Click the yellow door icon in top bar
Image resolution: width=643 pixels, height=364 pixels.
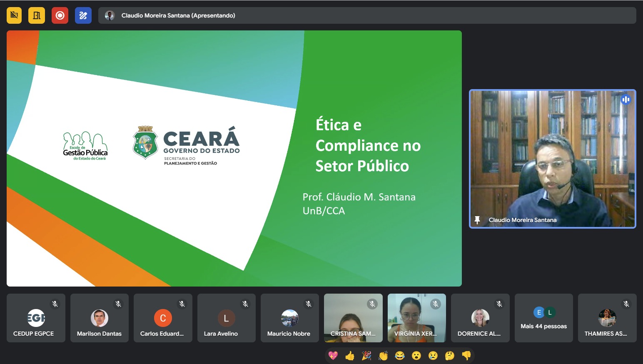pyautogui.click(x=37, y=15)
